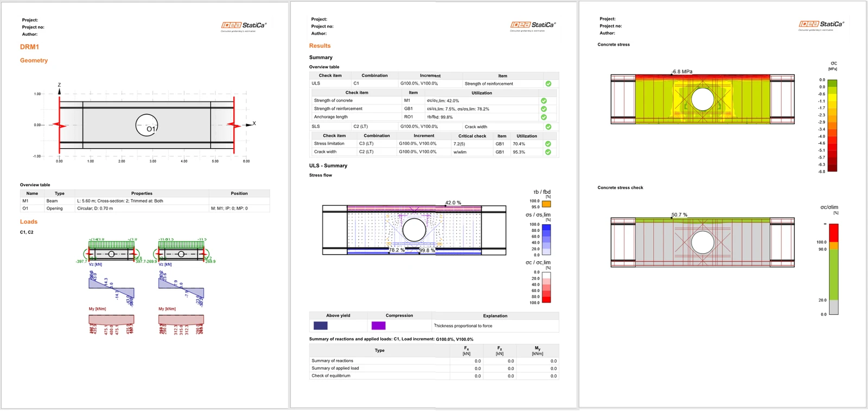Click the -6.8 MPa label on concrete stress

(x=682, y=71)
